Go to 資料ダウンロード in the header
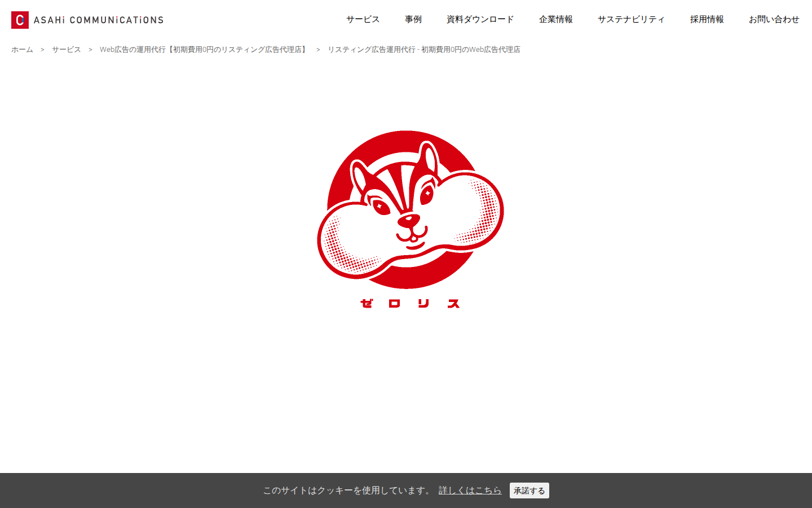 click(x=480, y=19)
